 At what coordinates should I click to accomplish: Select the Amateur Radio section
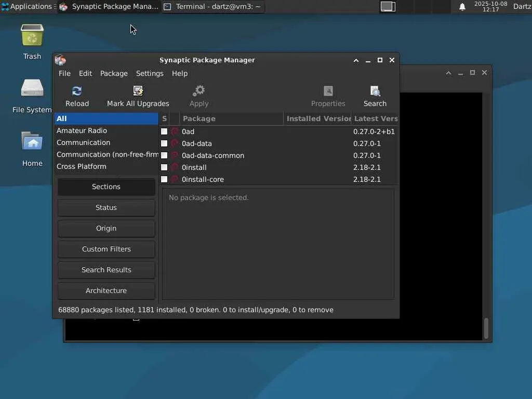click(106, 130)
